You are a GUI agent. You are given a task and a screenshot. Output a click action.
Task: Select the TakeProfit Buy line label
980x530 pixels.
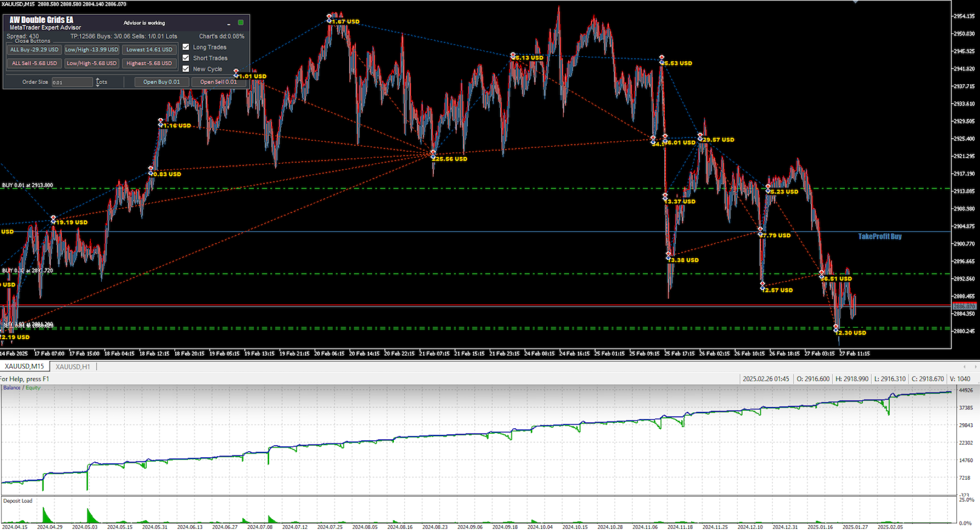click(879, 236)
